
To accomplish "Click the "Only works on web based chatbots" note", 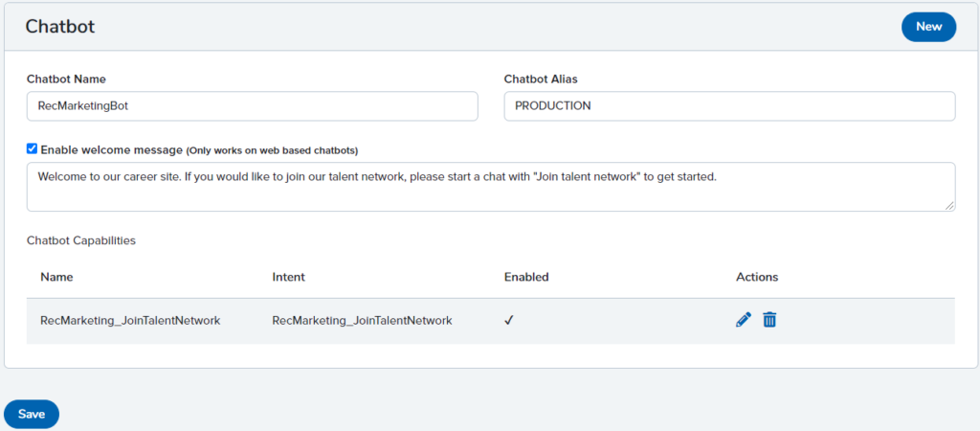I will coord(273,150).
